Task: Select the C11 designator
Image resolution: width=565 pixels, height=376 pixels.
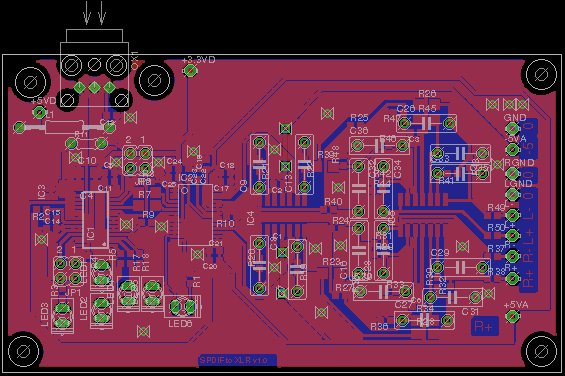Action: point(105,188)
